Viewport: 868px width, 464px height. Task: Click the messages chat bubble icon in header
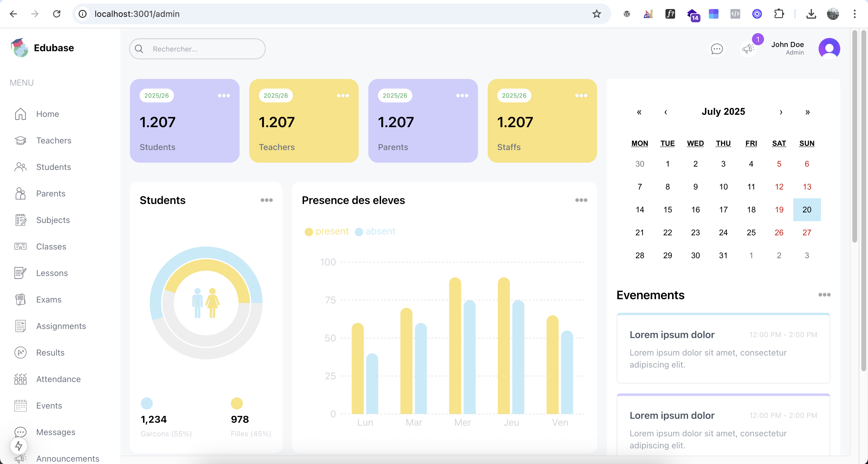click(x=716, y=49)
